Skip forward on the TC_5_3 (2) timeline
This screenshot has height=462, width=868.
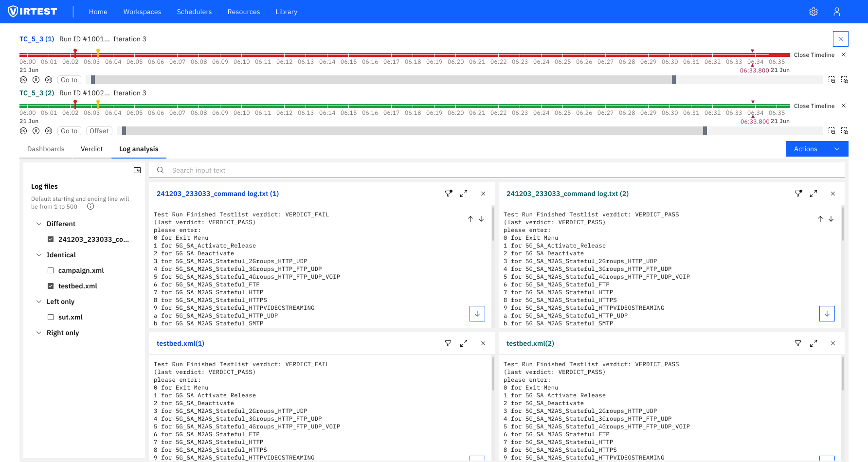(x=48, y=130)
